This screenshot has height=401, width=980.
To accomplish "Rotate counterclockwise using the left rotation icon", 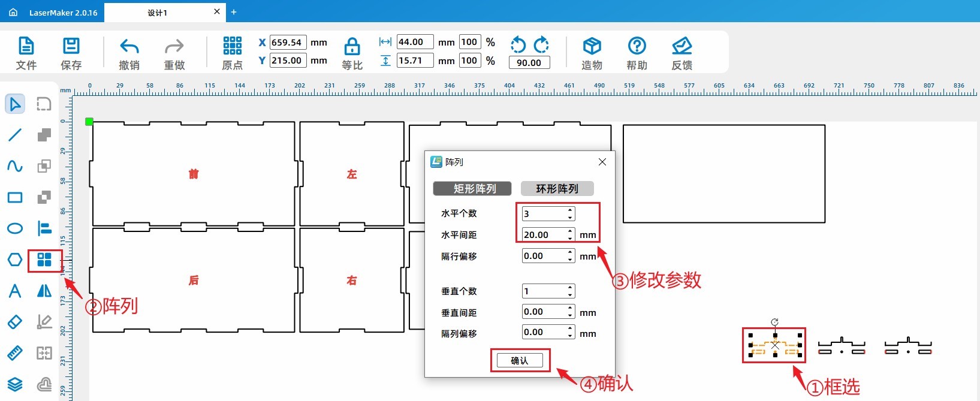I will (x=518, y=44).
